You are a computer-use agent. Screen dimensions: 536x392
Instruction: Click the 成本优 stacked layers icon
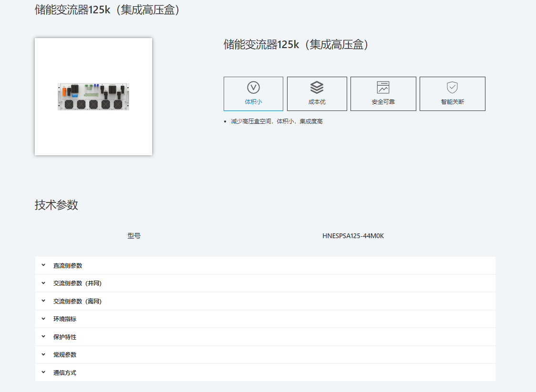317,87
